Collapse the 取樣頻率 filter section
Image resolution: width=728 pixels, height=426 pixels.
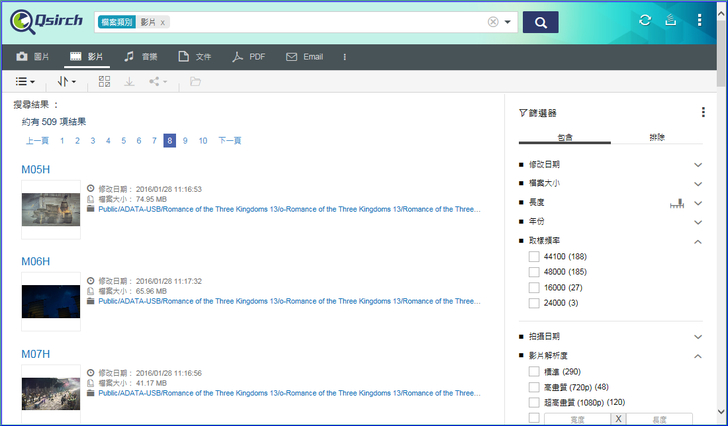tap(698, 241)
